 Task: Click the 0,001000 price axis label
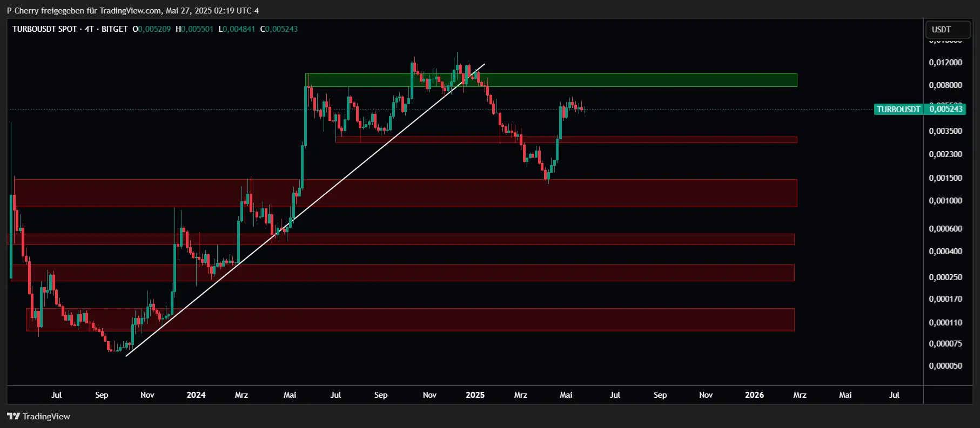945,201
